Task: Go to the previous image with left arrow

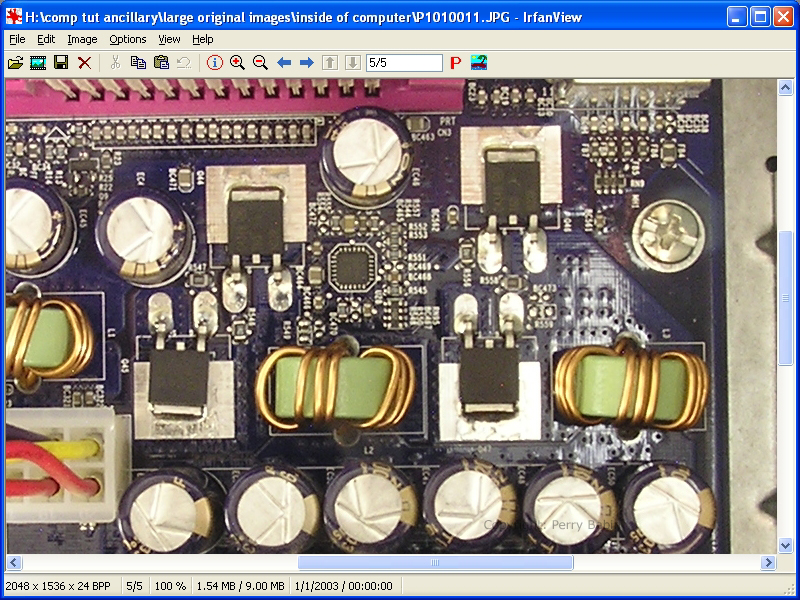Action: (x=284, y=63)
